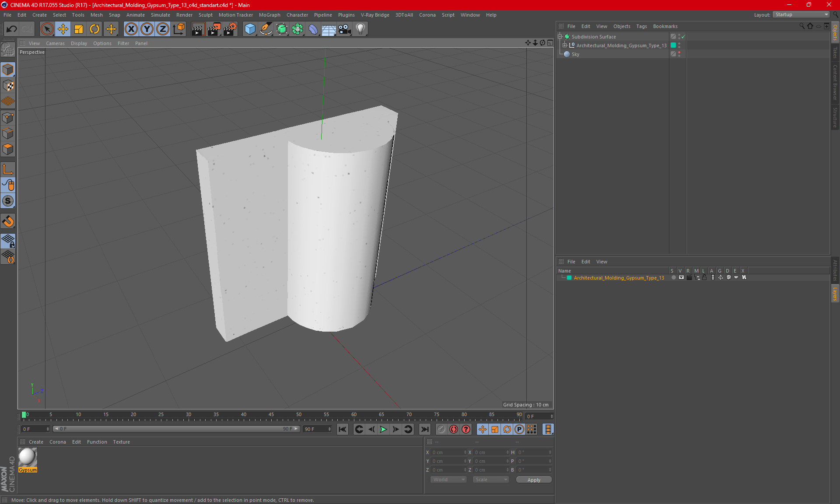The width and height of the screenshot is (840, 504).
Task: Activate the Rotate tool
Action: tap(94, 29)
